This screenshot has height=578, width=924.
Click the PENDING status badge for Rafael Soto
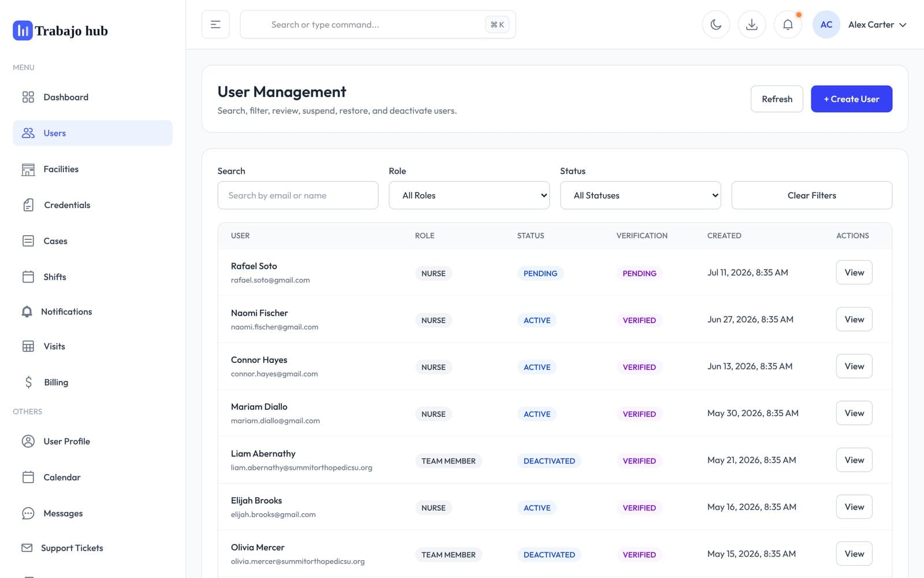(540, 273)
